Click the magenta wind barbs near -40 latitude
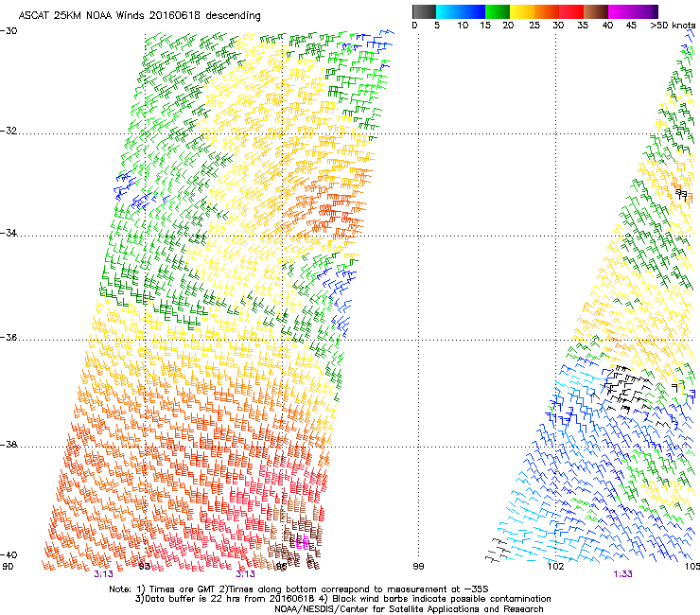This screenshot has width=700, height=615. tap(303, 542)
